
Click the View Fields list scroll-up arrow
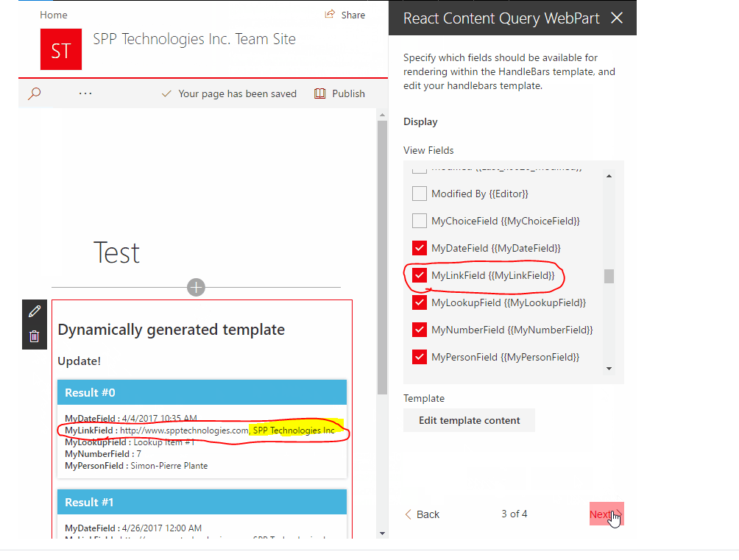pyautogui.click(x=609, y=175)
